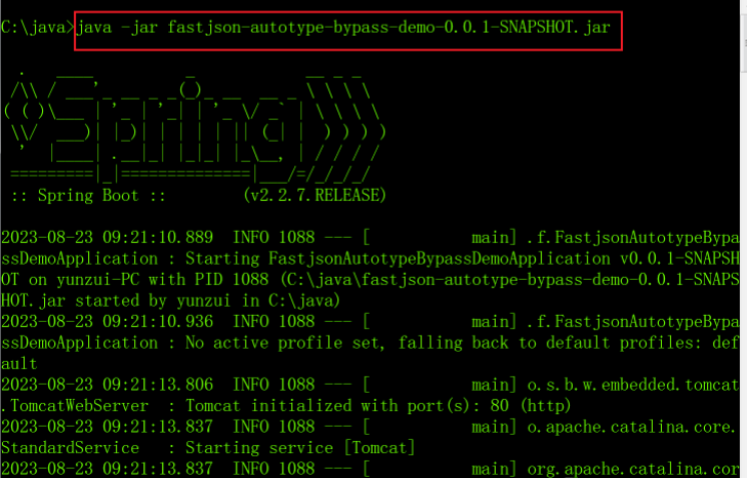Click the 09:21:13.806 timestamp log entry

(x=107, y=385)
